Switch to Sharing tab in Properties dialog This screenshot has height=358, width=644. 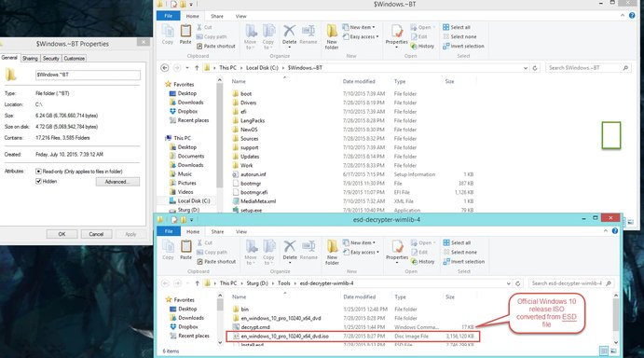(30, 59)
